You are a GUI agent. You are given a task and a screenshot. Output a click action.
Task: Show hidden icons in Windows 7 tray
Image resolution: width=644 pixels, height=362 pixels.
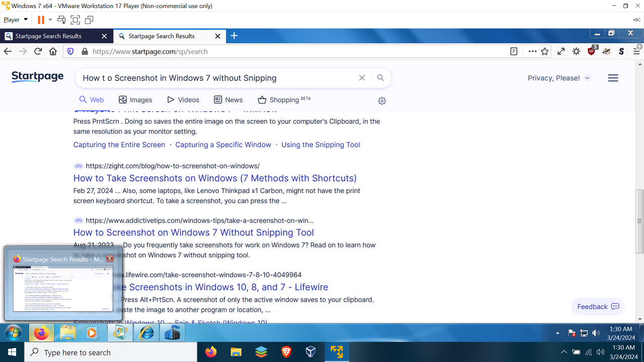[557, 333]
